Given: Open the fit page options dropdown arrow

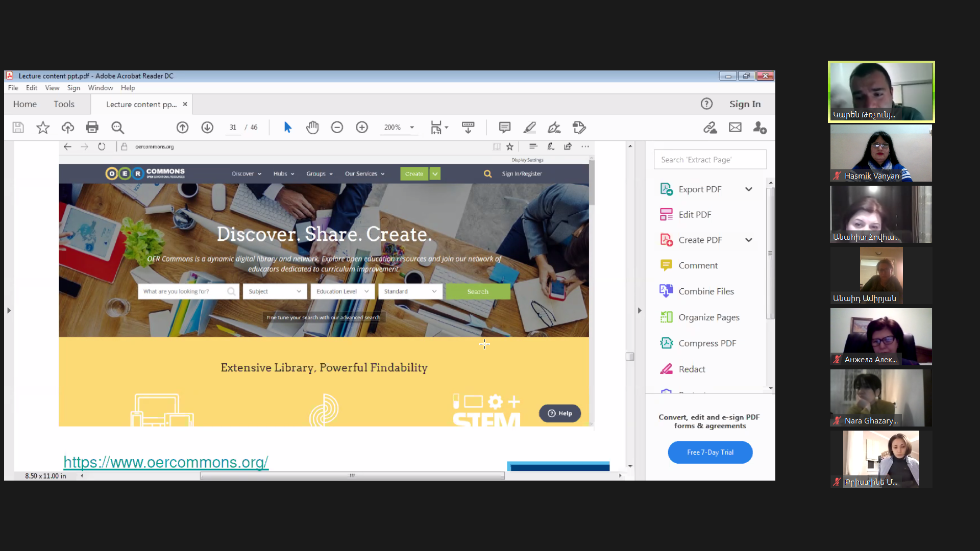Looking at the screenshot, I should (447, 128).
